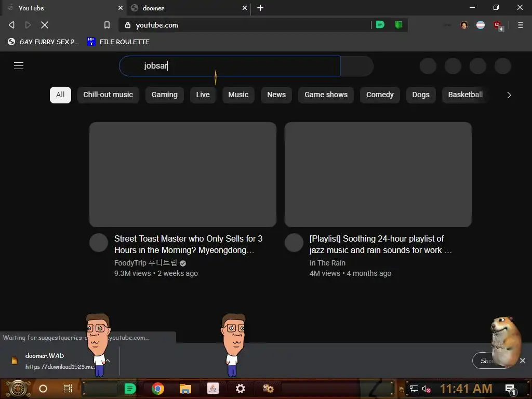The height and width of the screenshot is (399, 532).
Task: Minimize the browser window
Action: click(472, 7)
